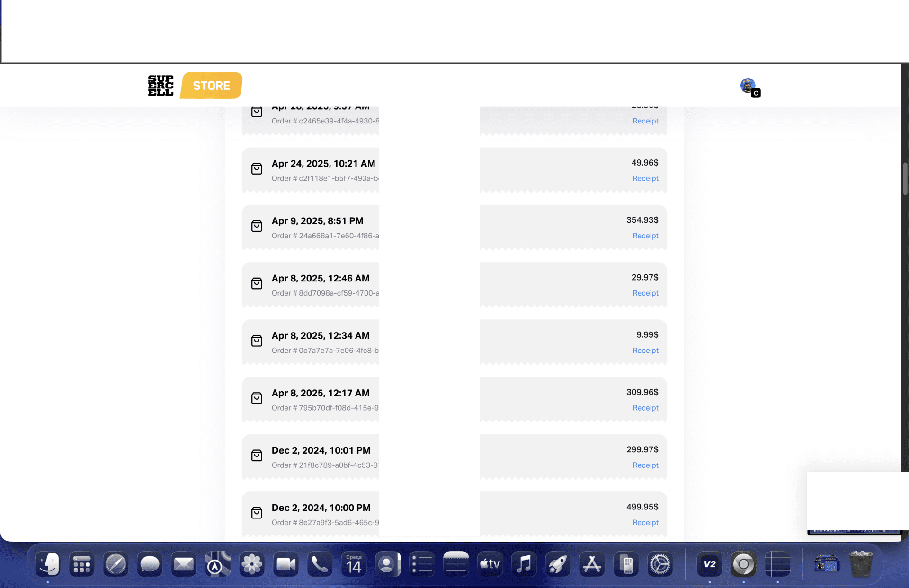Click the Supercell Store logo
The image size is (909, 588).
(x=195, y=86)
